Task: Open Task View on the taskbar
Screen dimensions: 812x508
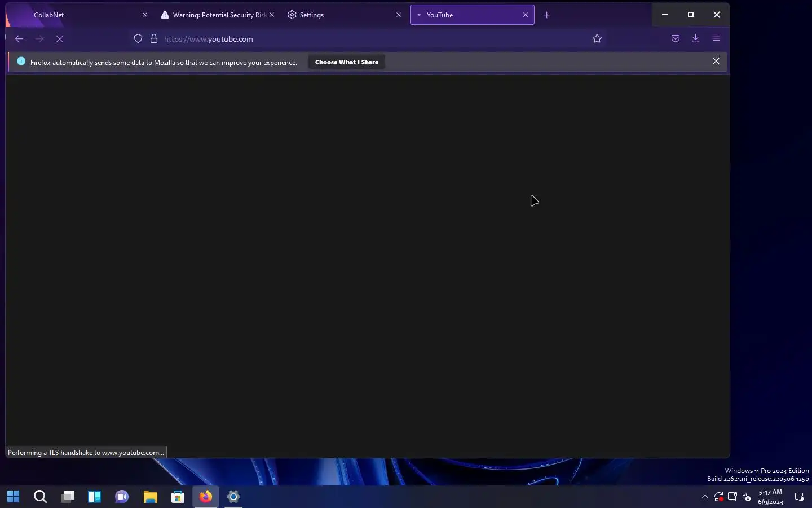Action: tap(68, 497)
